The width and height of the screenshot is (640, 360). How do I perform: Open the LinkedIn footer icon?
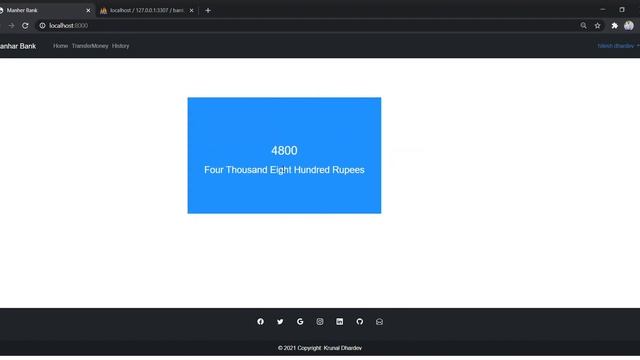[340, 322]
